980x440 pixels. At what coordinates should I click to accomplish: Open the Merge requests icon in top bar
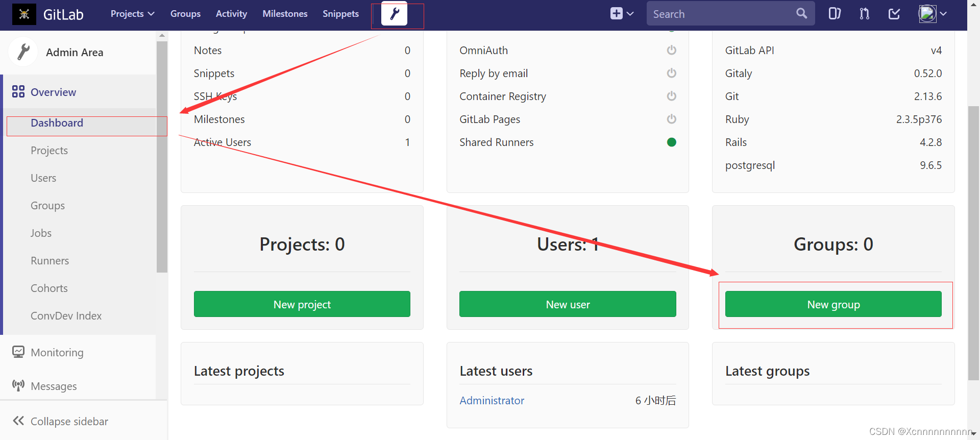(x=864, y=14)
